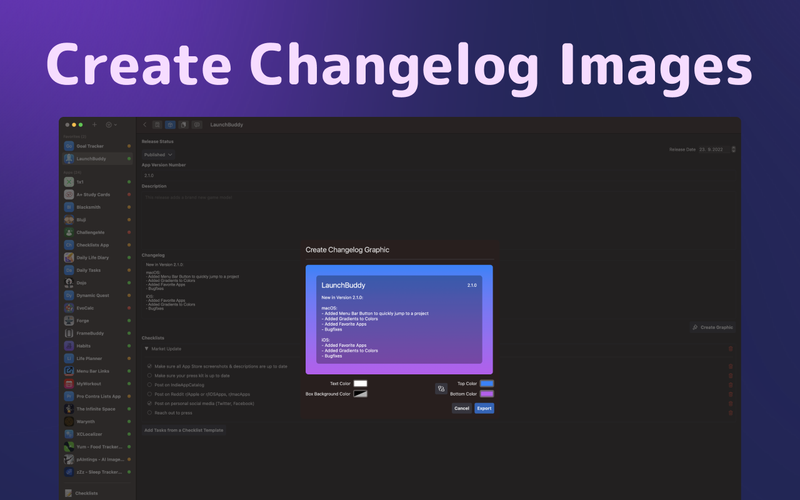Select the pAintings - AI Image row
800x500 pixels.
[x=97, y=459]
